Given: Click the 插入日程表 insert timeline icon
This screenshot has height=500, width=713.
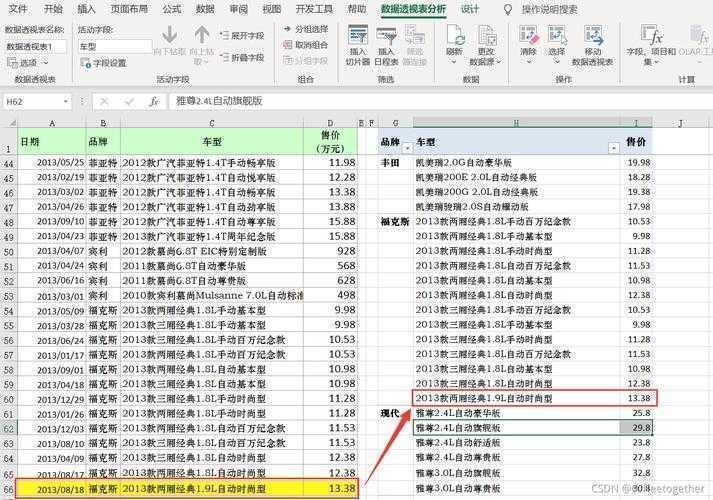Looking at the screenshot, I should (x=387, y=35).
